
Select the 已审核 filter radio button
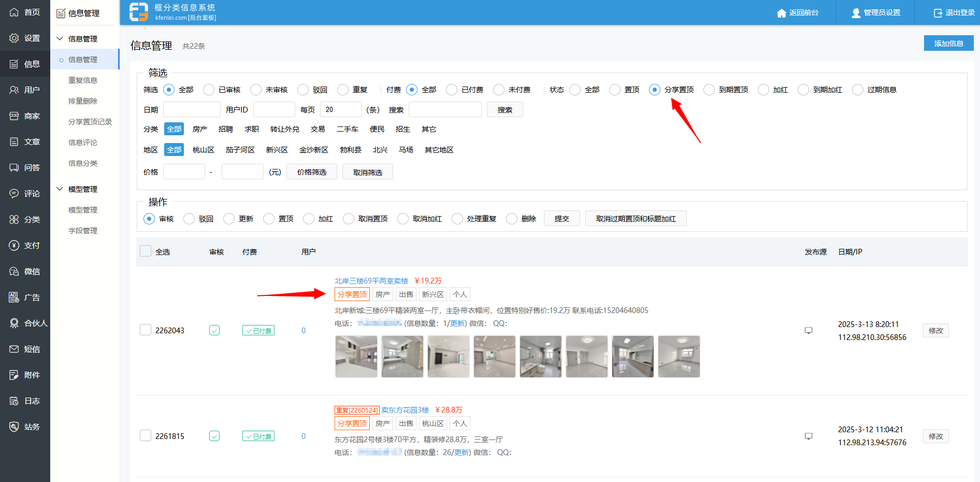pos(209,90)
